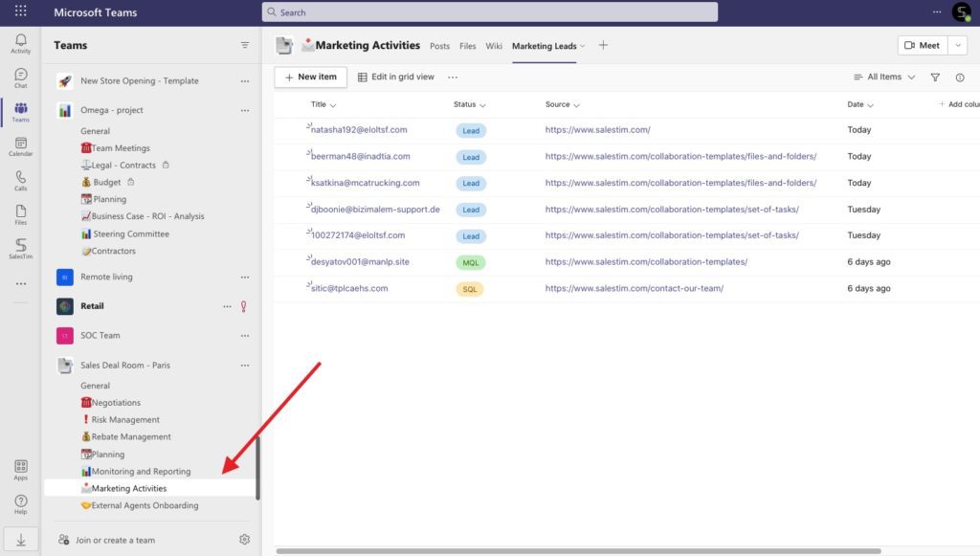
Task: Open the Date column dropdown
Action: pos(870,105)
